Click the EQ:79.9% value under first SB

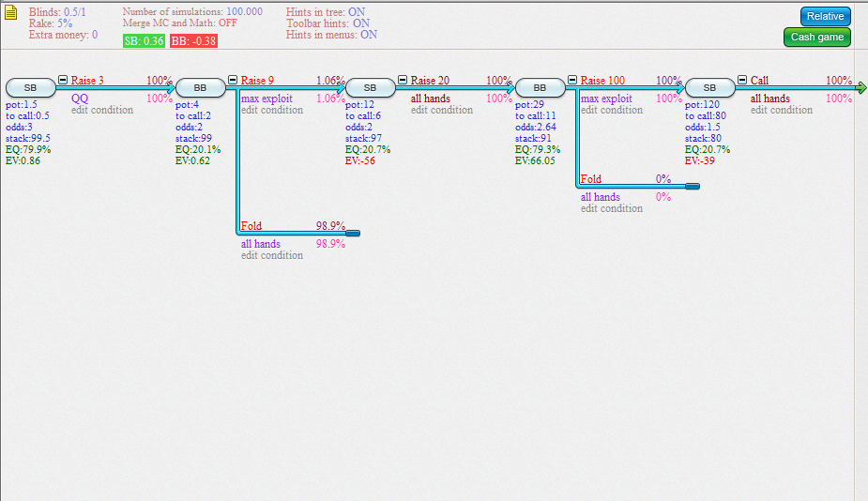pyautogui.click(x=28, y=149)
